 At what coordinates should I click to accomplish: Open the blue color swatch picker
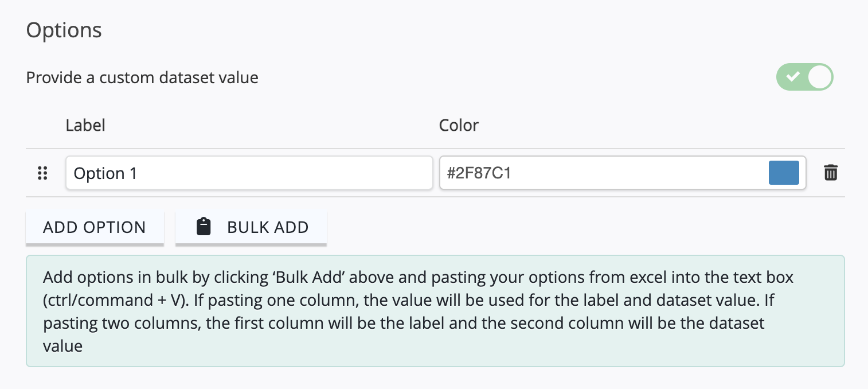(x=784, y=173)
